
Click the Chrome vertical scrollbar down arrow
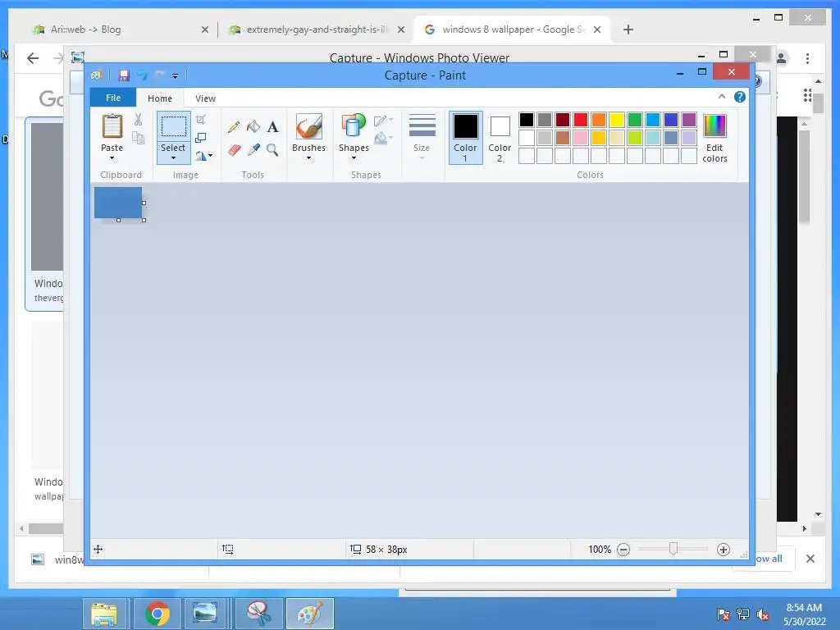818,514
